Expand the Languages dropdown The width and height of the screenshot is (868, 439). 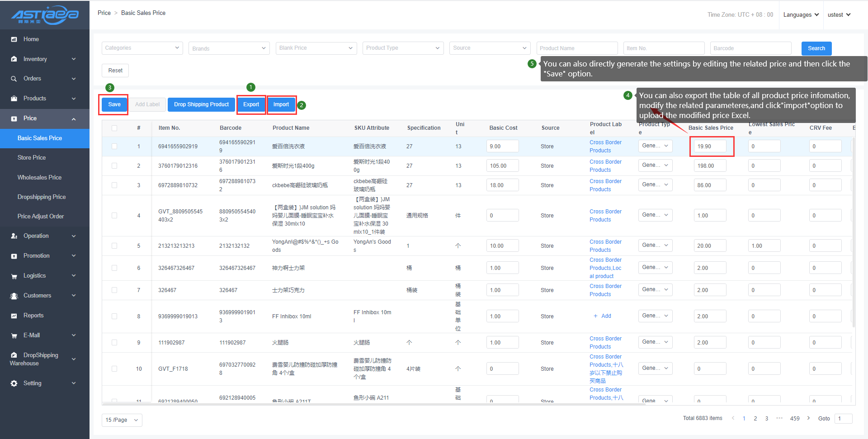click(x=801, y=15)
